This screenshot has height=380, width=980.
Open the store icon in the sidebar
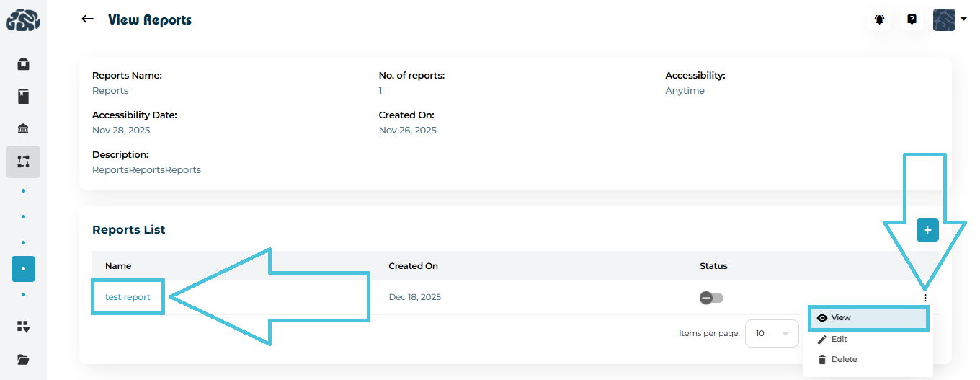click(x=23, y=64)
